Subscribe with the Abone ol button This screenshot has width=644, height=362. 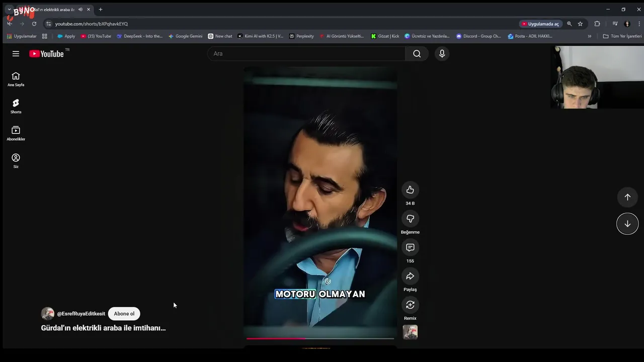[x=124, y=314]
